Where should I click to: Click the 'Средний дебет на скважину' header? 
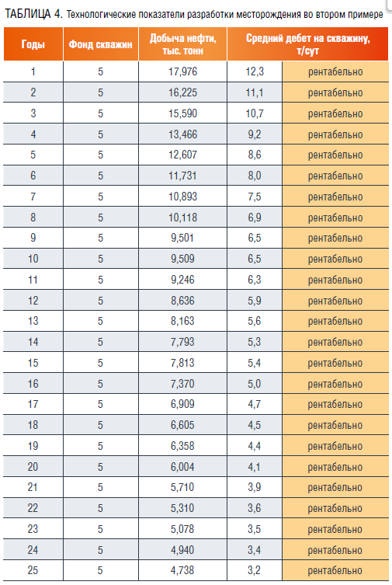point(308,44)
